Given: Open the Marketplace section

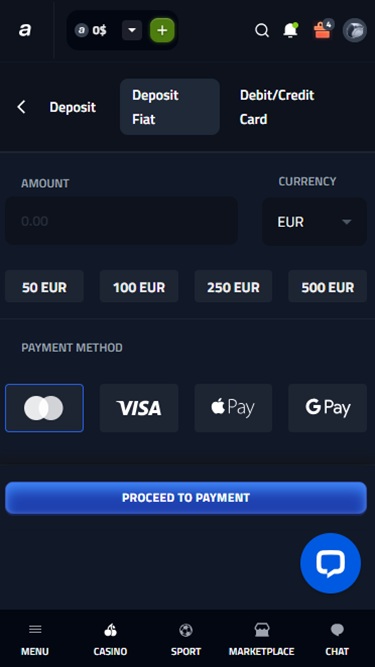Looking at the screenshot, I should coord(261,639).
